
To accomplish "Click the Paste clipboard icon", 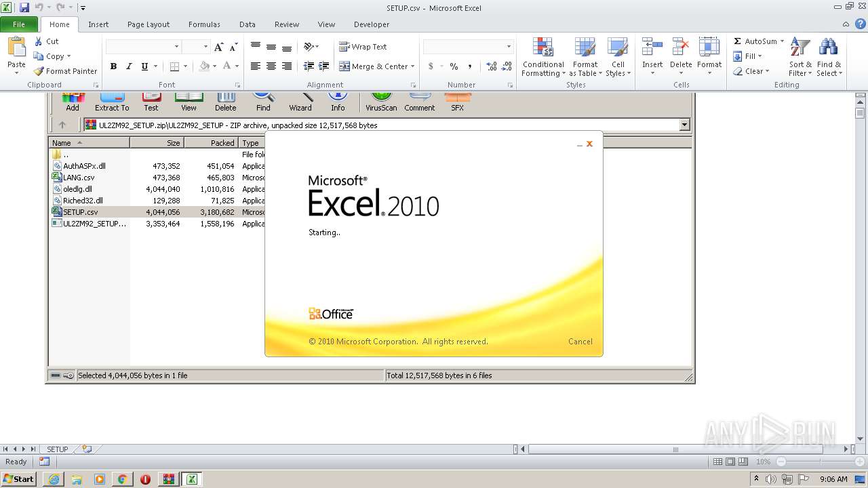I will point(16,47).
